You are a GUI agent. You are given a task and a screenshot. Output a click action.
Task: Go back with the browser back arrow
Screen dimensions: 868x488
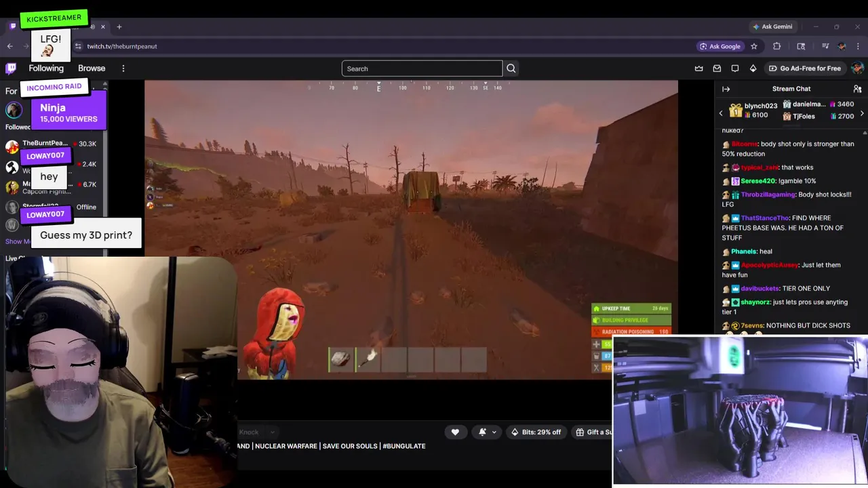pyautogui.click(x=9, y=46)
